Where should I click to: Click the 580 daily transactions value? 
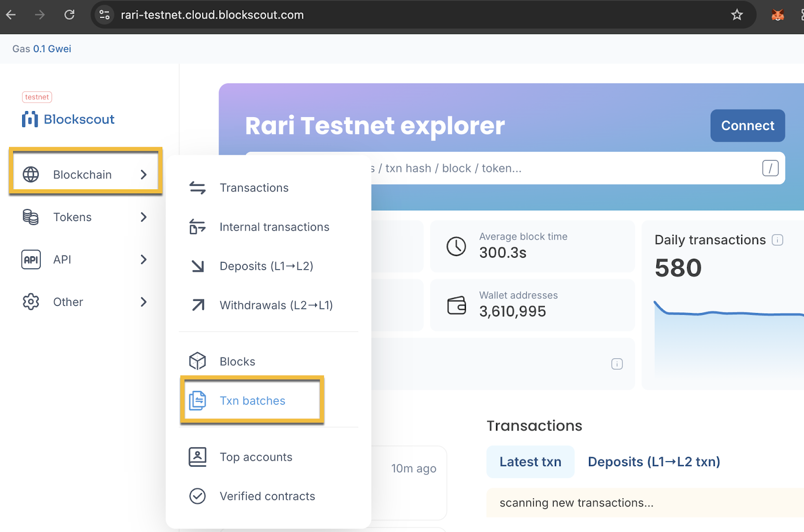tap(678, 268)
